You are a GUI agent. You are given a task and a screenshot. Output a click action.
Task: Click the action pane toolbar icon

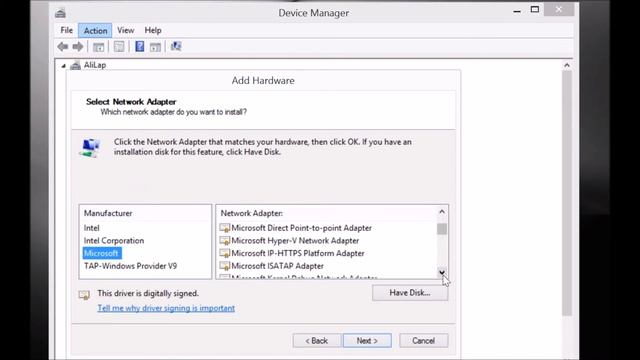[x=155, y=47]
